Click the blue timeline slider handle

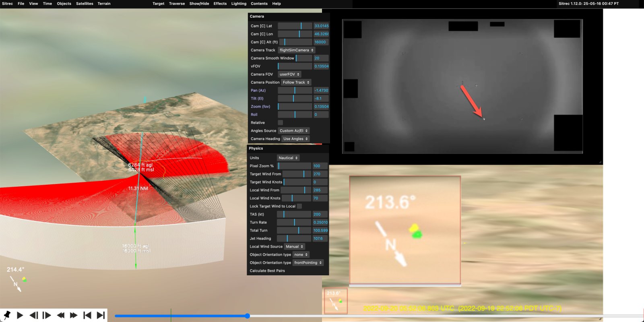point(248,316)
